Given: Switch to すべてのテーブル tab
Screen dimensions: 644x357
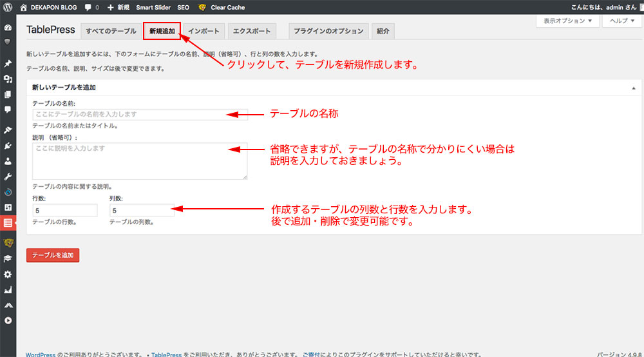Looking at the screenshot, I should coord(111,31).
